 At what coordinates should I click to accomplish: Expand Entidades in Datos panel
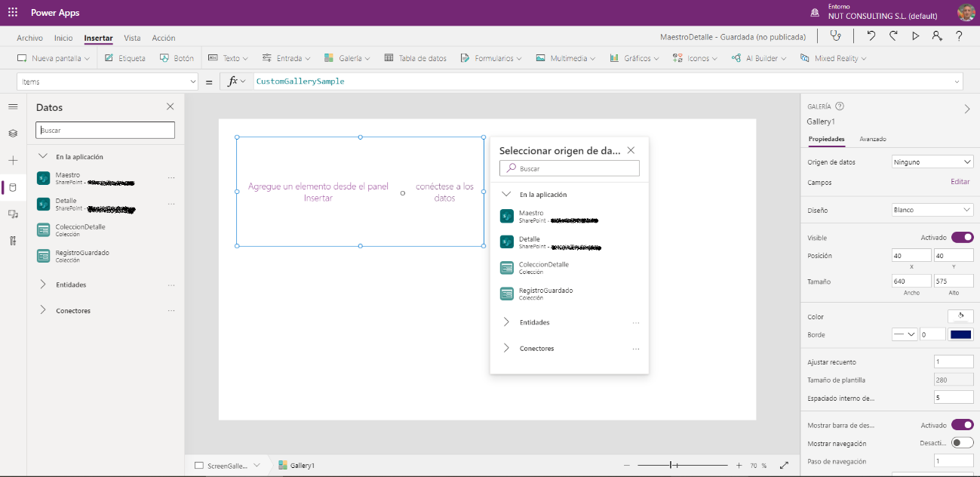[x=43, y=285]
